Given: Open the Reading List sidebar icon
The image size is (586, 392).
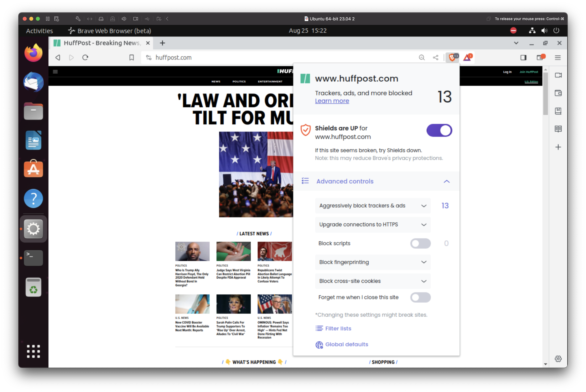Looking at the screenshot, I should coord(558,129).
